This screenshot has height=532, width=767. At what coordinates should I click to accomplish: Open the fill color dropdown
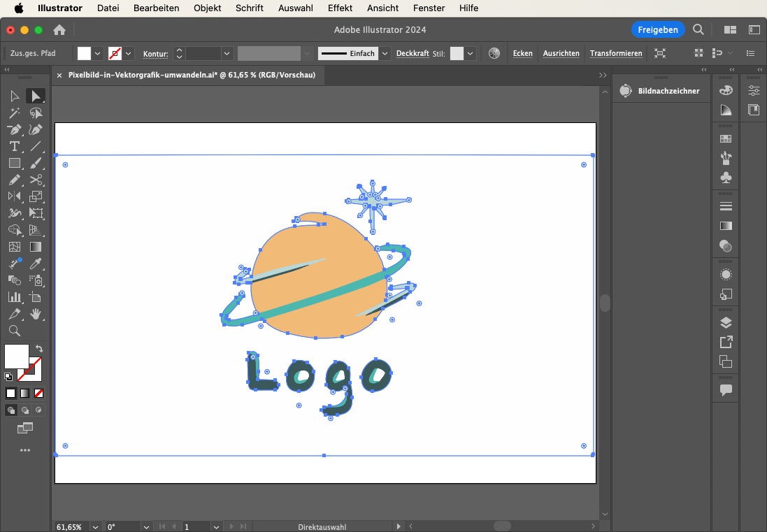tap(98, 53)
